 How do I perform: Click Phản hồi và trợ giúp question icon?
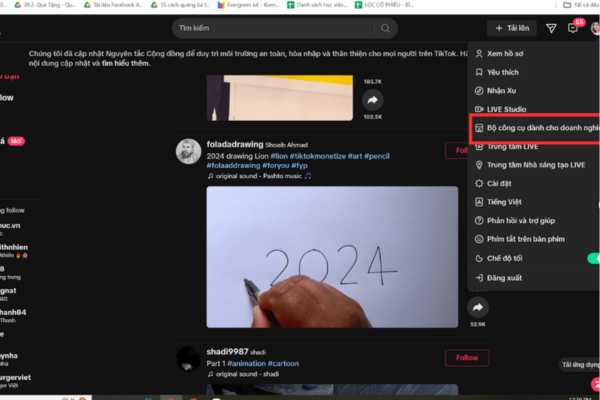[479, 220]
